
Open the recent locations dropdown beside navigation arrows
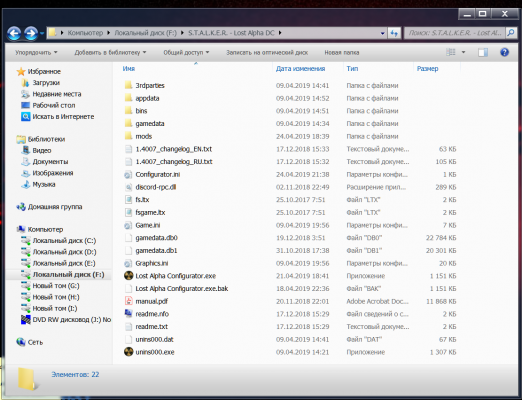click(42, 33)
